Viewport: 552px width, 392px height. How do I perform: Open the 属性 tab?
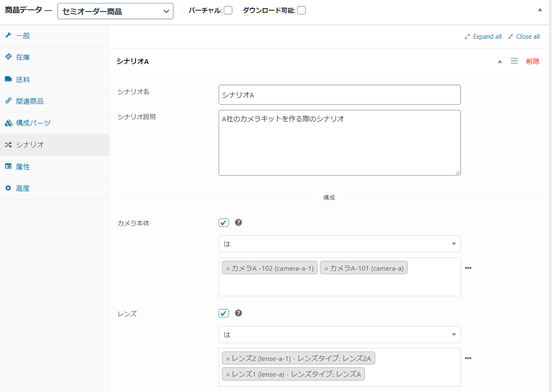[x=54, y=167]
